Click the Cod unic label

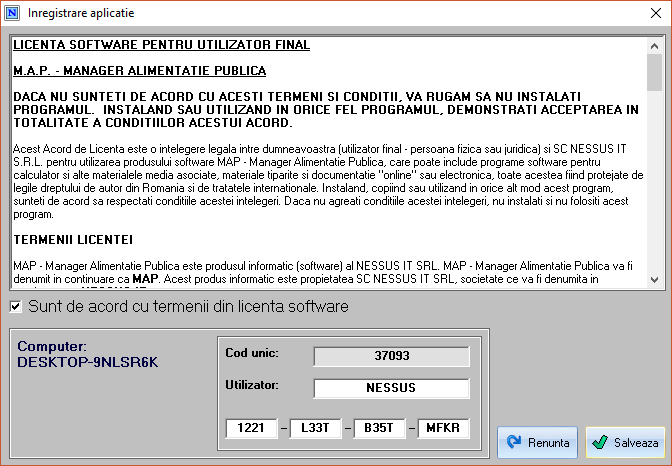(252, 353)
